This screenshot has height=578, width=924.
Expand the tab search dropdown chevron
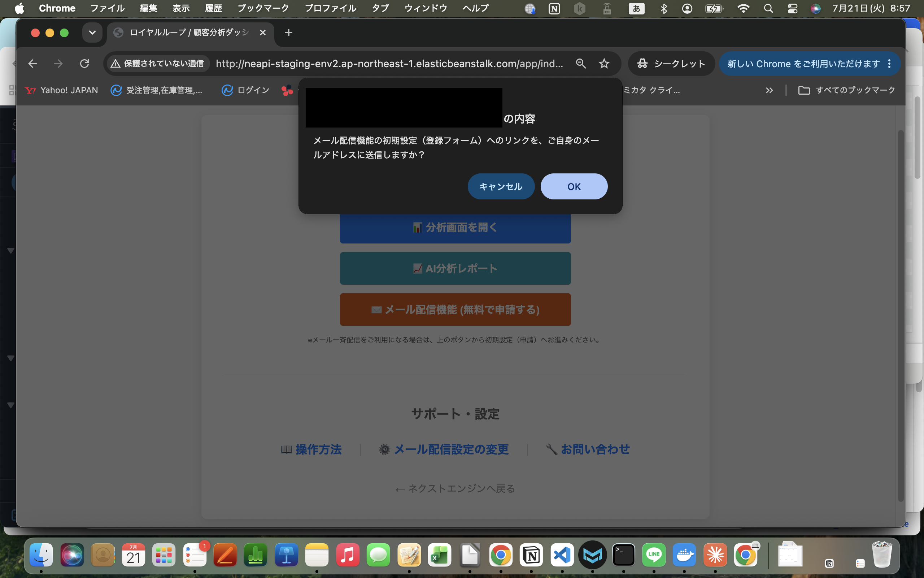[x=92, y=33]
